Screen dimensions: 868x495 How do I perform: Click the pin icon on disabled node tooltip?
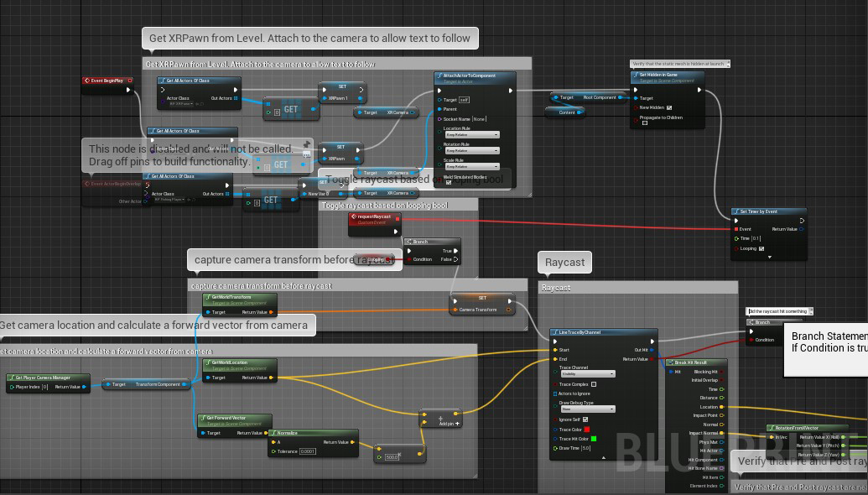click(306, 144)
